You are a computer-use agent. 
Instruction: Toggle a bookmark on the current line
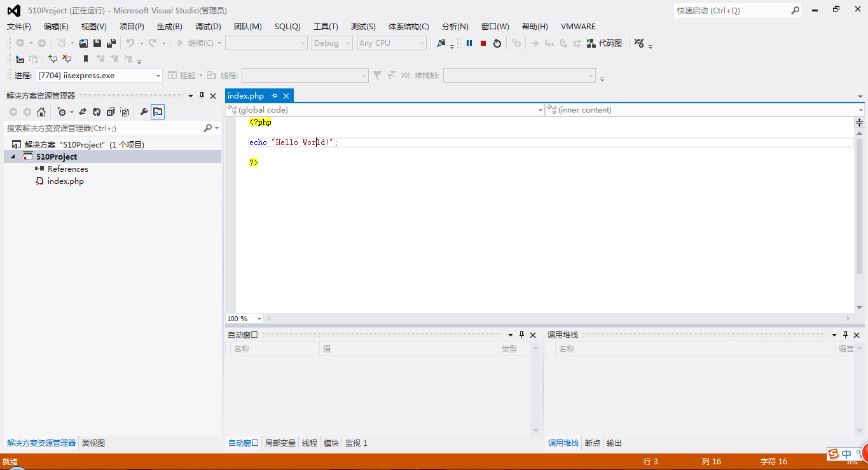(x=85, y=59)
